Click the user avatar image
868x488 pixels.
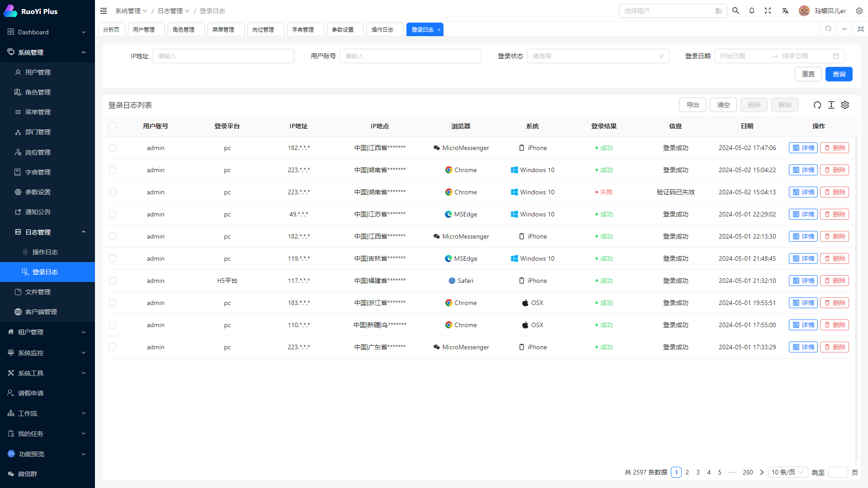coord(804,11)
